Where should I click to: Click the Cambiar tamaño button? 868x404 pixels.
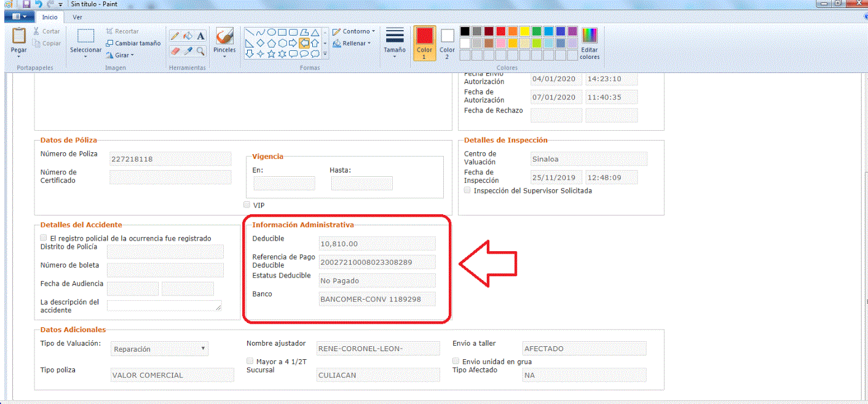click(x=133, y=44)
